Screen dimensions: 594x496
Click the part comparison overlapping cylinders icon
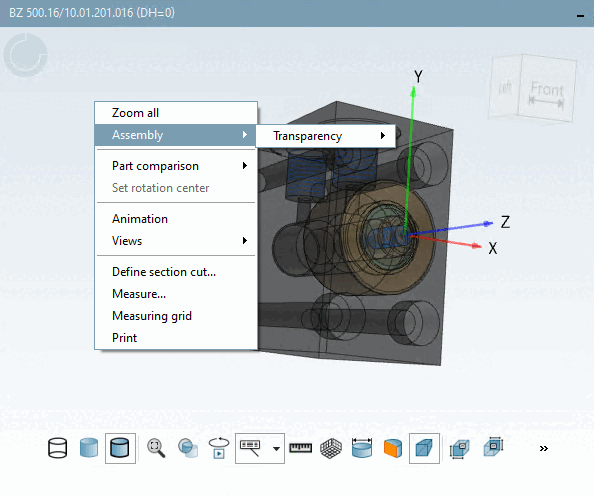click(188, 448)
